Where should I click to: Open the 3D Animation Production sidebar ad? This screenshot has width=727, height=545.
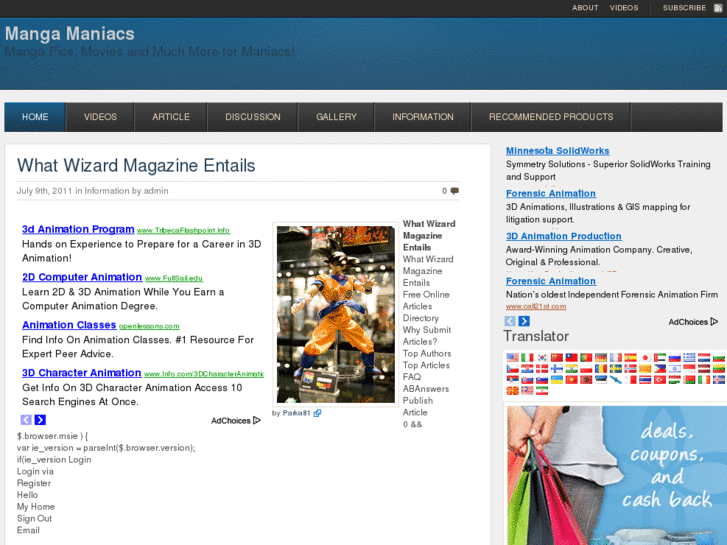click(564, 236)
